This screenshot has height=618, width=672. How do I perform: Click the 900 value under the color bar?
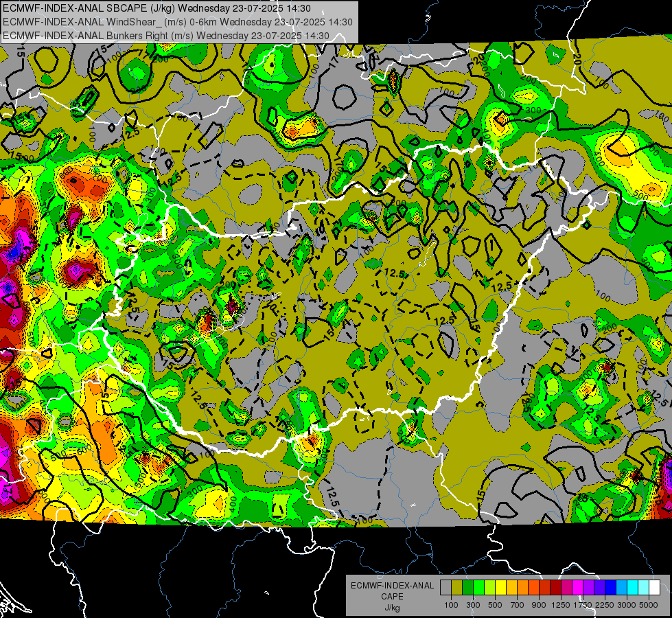coord(539,605)
